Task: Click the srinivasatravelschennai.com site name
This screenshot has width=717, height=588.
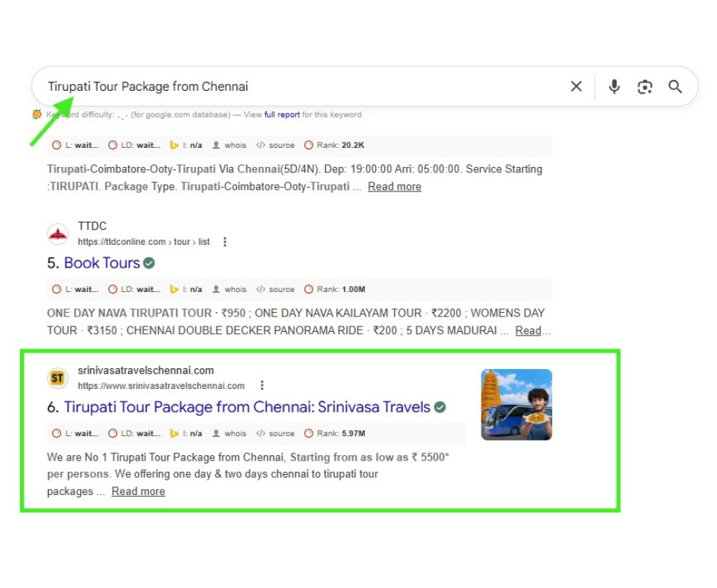Action: (x=146, y=371)
